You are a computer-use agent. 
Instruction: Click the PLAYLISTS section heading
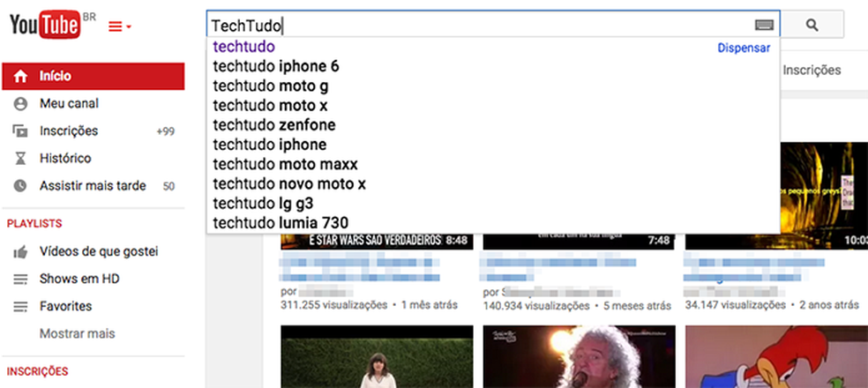coord(34,224)
